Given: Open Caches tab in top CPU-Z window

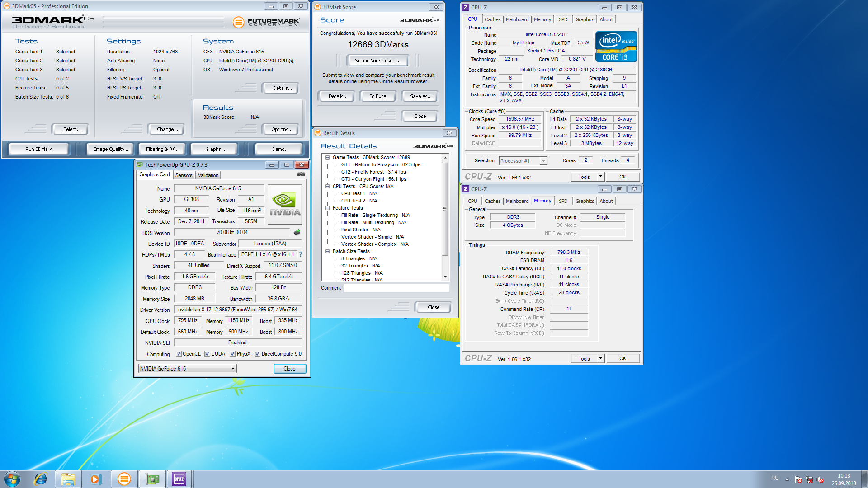Looking at the screenshot, I should (492, 19).
